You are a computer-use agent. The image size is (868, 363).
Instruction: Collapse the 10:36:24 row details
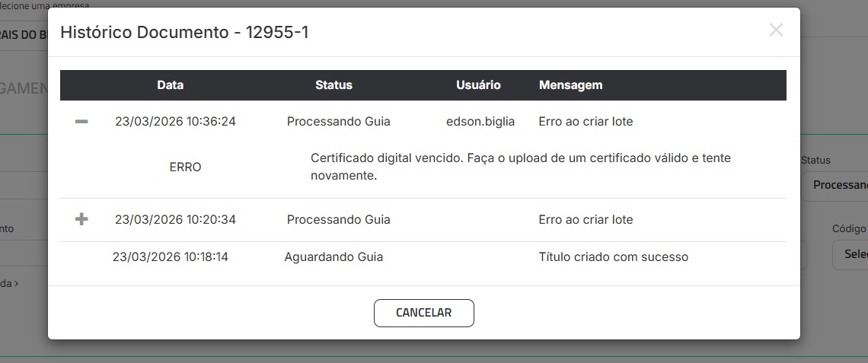(x=81, y=122)
